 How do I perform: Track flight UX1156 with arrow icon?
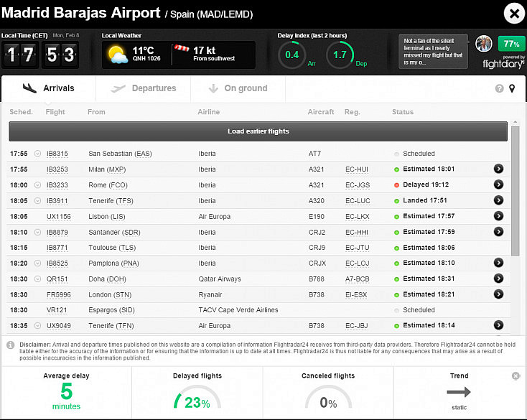(498, 215)
